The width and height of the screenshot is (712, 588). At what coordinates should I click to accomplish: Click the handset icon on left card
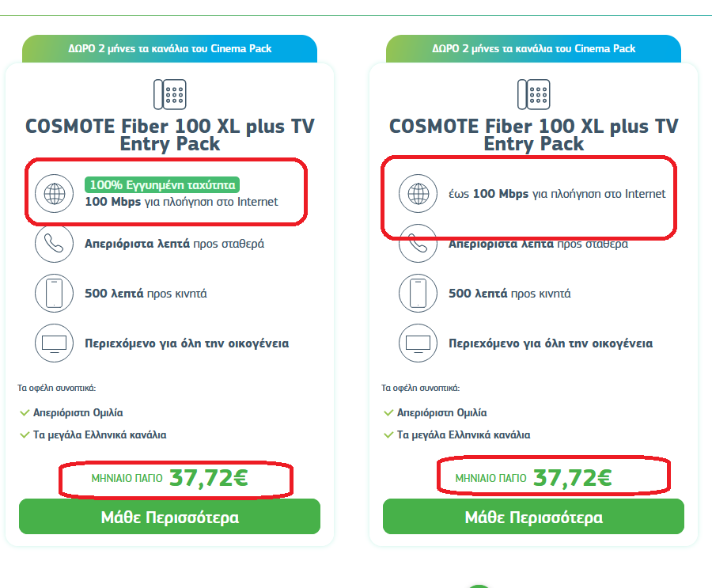pyautogui.click(x=54, y=244)
